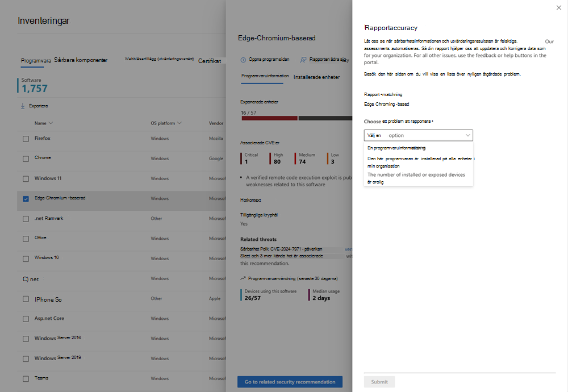The width and height of the screenshot is (568, 392).
Task: Click the Rapporten feedback person icon
Action: point(303,60)
